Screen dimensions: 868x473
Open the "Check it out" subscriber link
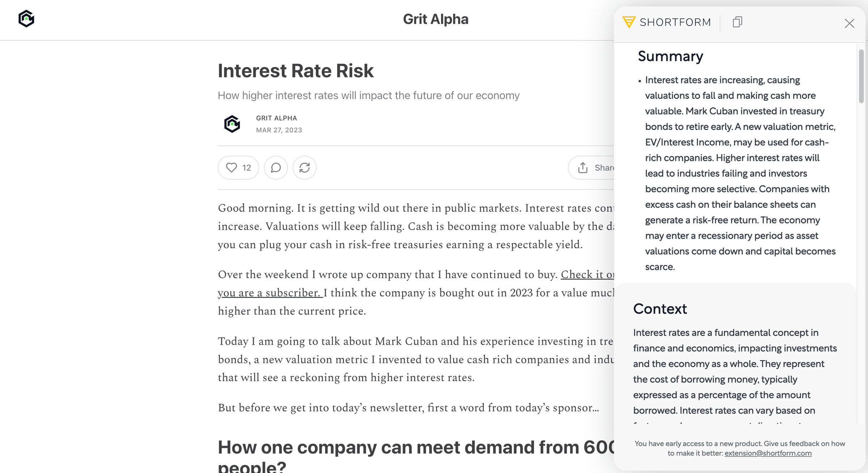point(587,275)
